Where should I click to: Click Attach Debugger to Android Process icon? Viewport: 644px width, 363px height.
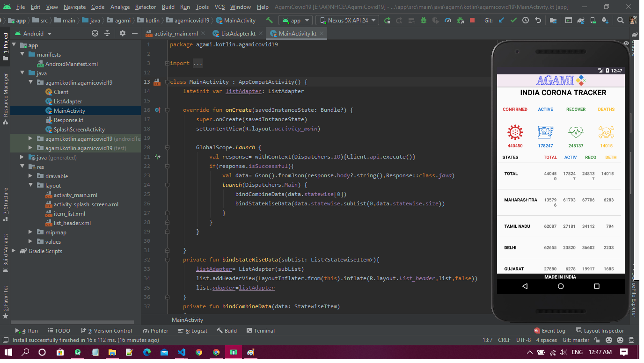[460, 21]
